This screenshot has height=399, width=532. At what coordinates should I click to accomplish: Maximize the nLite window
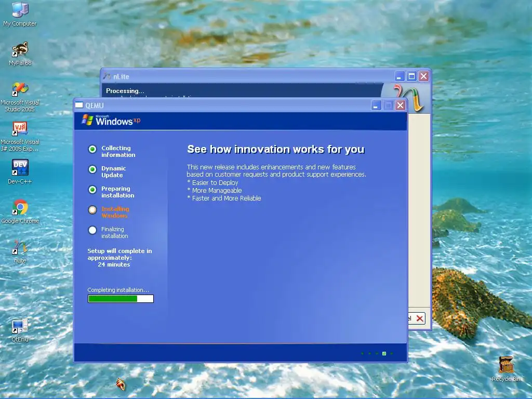click(411, 76)
